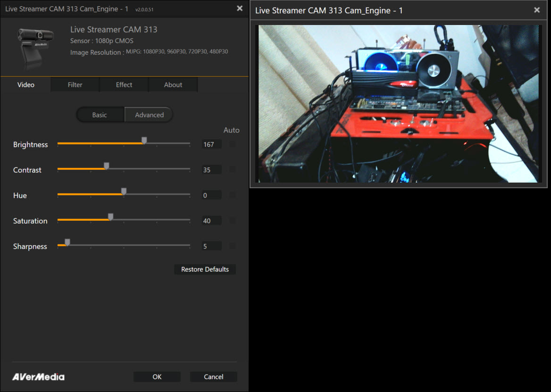Click the v2.0.0.51 version label
Viewport: 551px width, 392px height.
coord(144,9)
